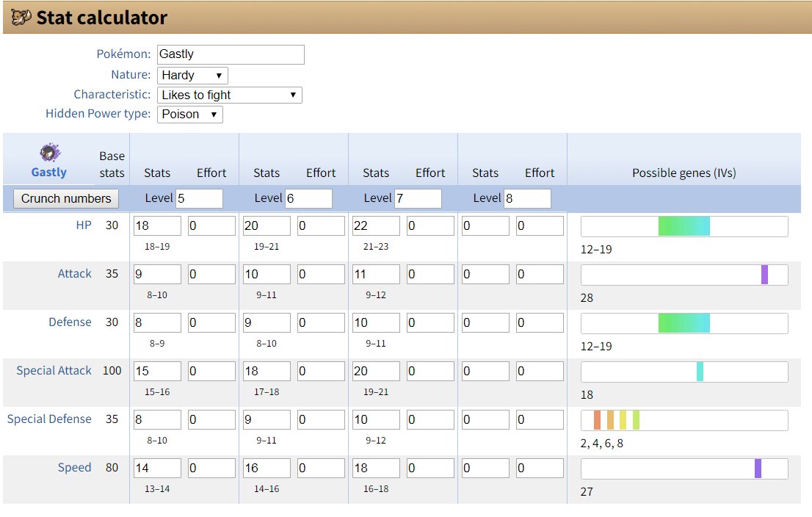Click the Defense stat field at level 5
812x517 pixels.
[x=157, y=322]
